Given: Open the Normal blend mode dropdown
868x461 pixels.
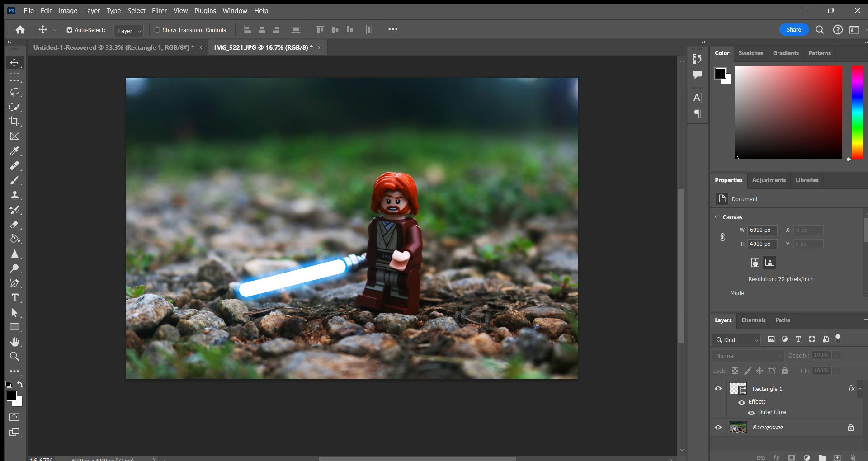Looking at the screenshot, I should (x=748, y=356).
